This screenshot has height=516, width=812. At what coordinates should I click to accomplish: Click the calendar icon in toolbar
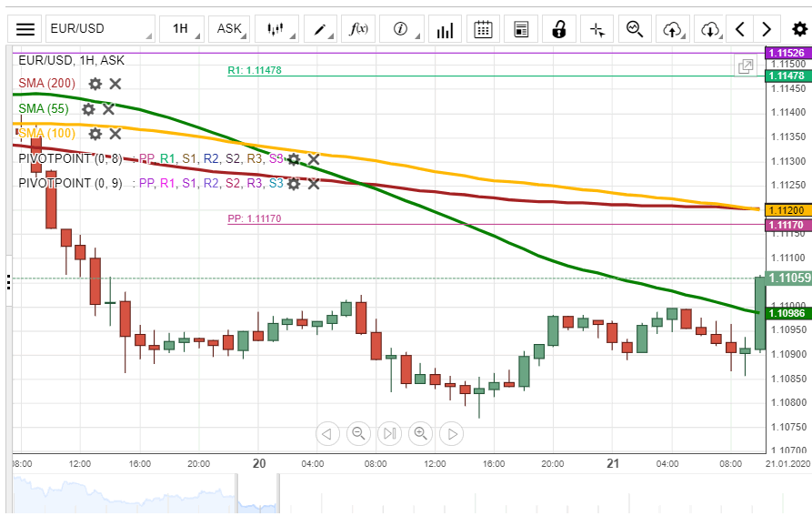click(484, 29)
